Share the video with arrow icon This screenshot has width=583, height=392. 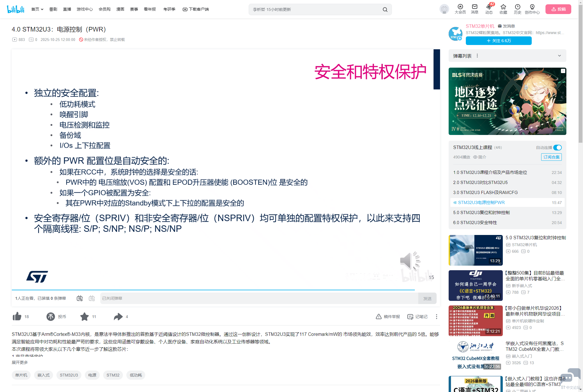pyautogui.click(x=118, y=316)
